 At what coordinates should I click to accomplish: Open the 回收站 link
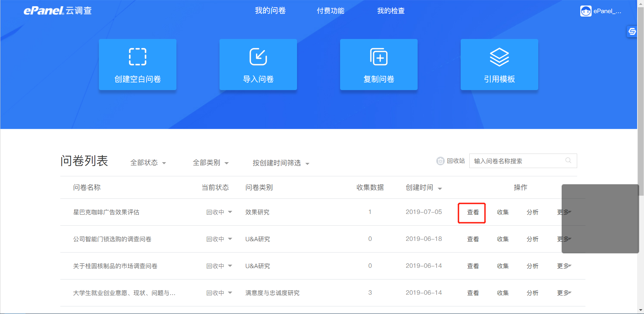pos(456,161)
